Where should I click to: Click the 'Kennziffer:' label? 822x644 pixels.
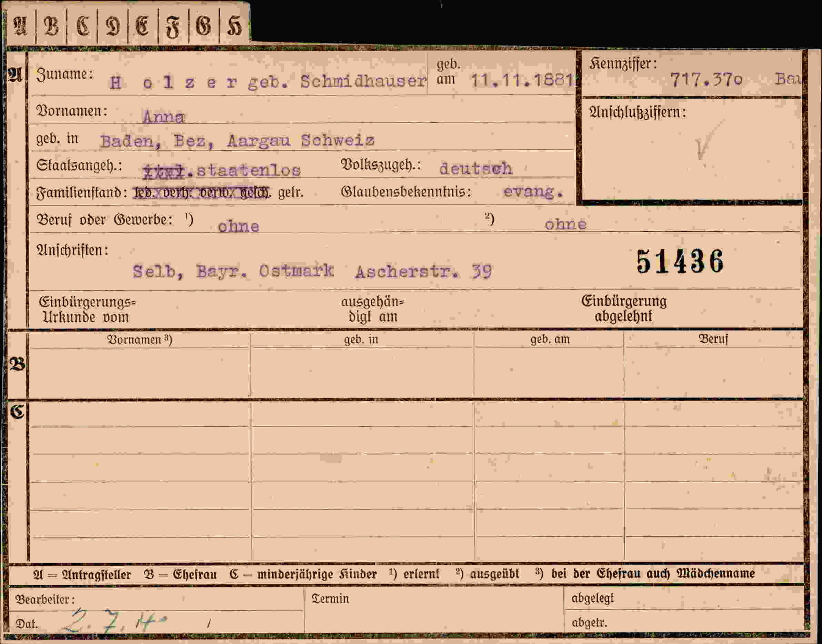623,63
